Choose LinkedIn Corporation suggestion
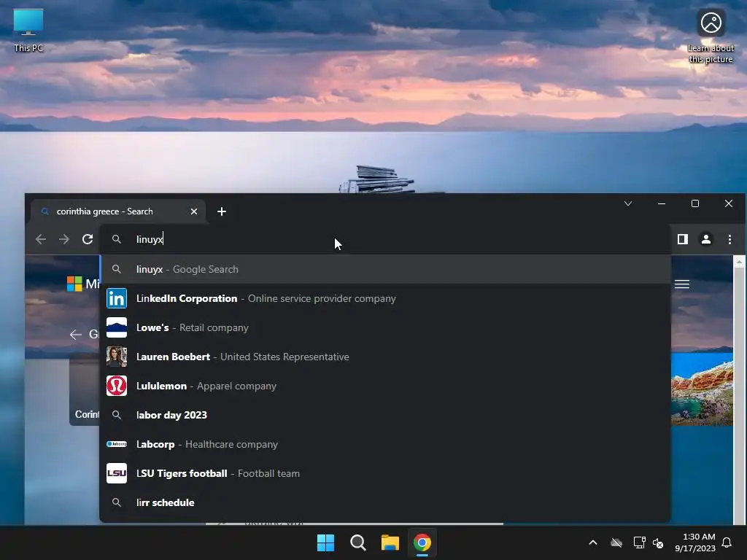This screenshot has height=560, width=747. click(385, 298)
